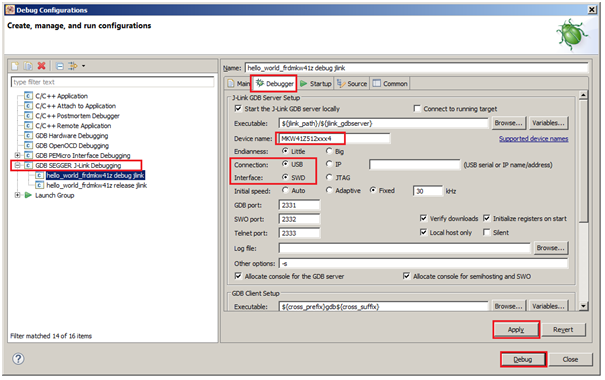Screen dimensions: 605x380
Task: Toggle Allocate console for the GDB server
Action: point(238,276)
